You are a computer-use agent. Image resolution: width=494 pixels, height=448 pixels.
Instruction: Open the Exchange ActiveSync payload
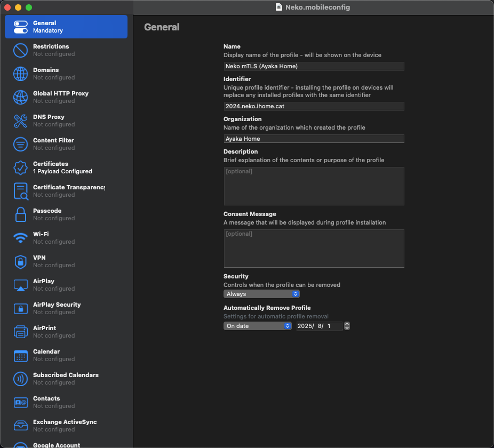[x=65, y=426]
